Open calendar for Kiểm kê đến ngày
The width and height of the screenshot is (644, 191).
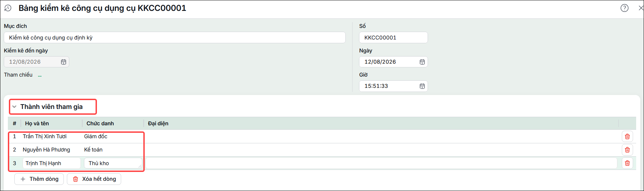pos(63,62)
